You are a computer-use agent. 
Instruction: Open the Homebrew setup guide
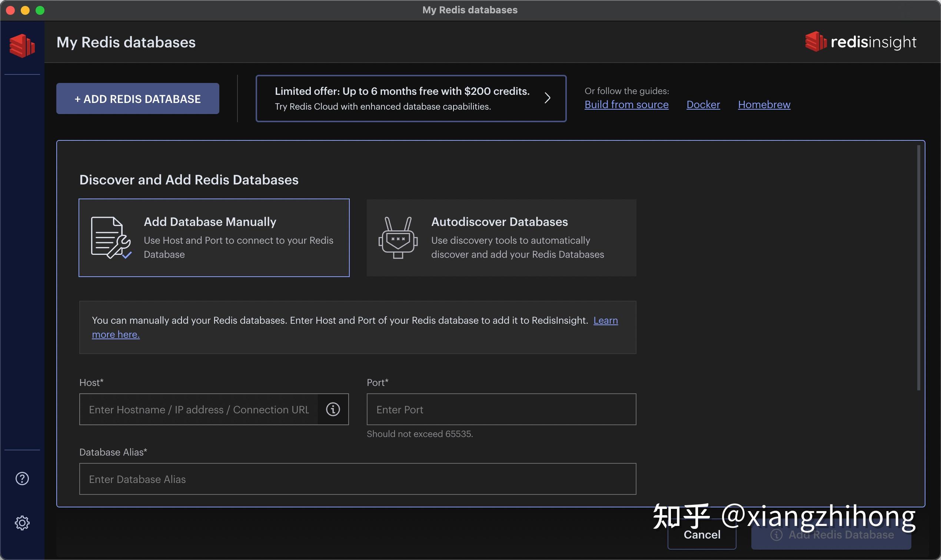[x=763, y=104]
